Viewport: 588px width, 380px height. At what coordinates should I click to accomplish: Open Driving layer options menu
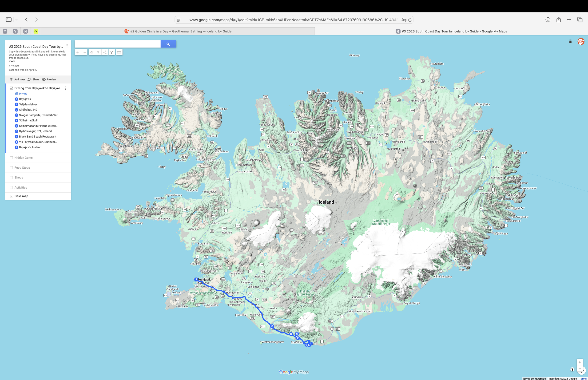(66, 88)
